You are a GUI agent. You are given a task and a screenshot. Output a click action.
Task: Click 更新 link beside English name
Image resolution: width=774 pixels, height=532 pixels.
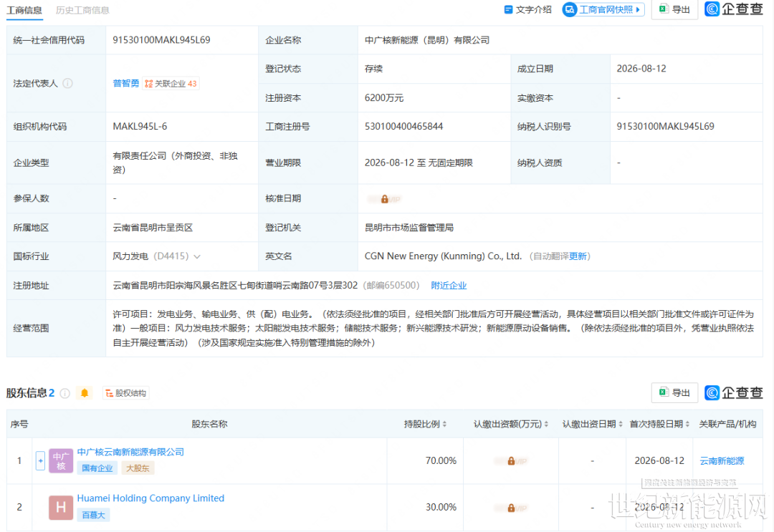pos(578,256)
